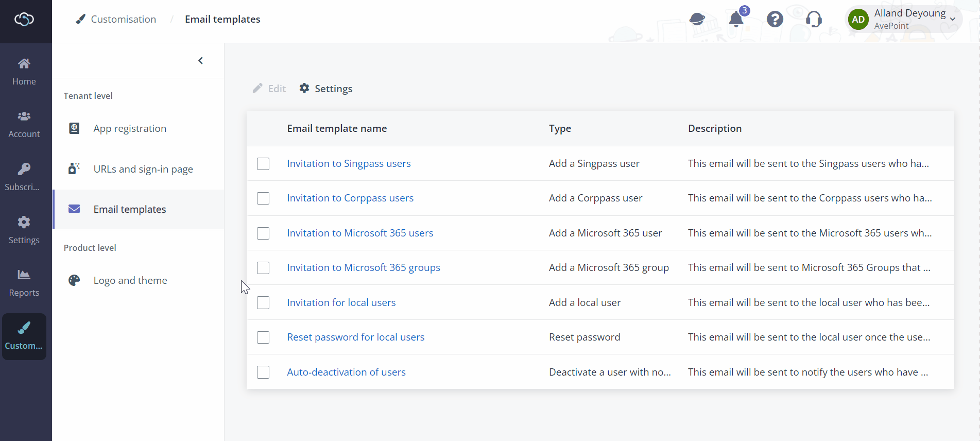Open the Subscription key icon
This screenshot has height=441, width=980.
pyautogui.click(x=24, y=169)
